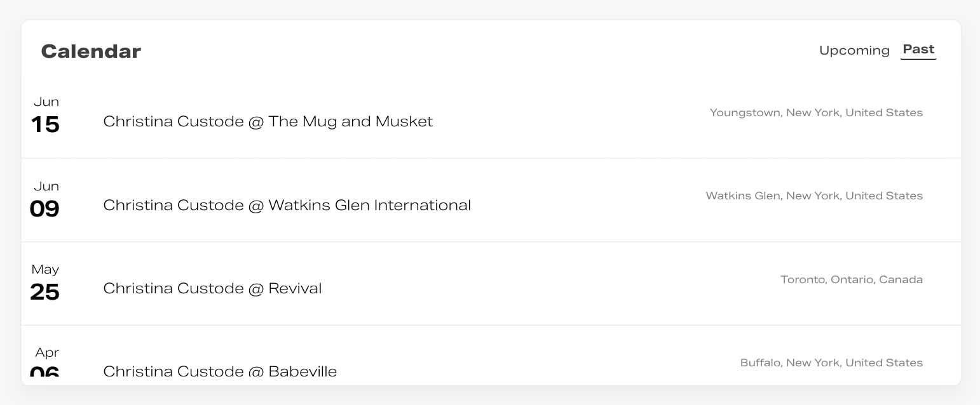The width and height of the screenshot is (980, 405).
Task: Click the partially visible day number 06
Action: point(44,372)
